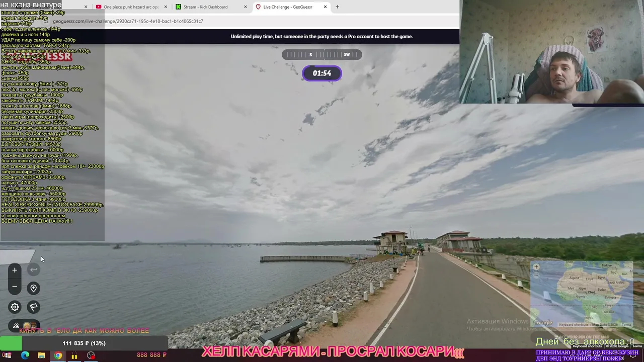Viewport: 644px width, 362px height.
Task: Close the GeoGuessr Live Challenge tab
Action: pos(325,7)
